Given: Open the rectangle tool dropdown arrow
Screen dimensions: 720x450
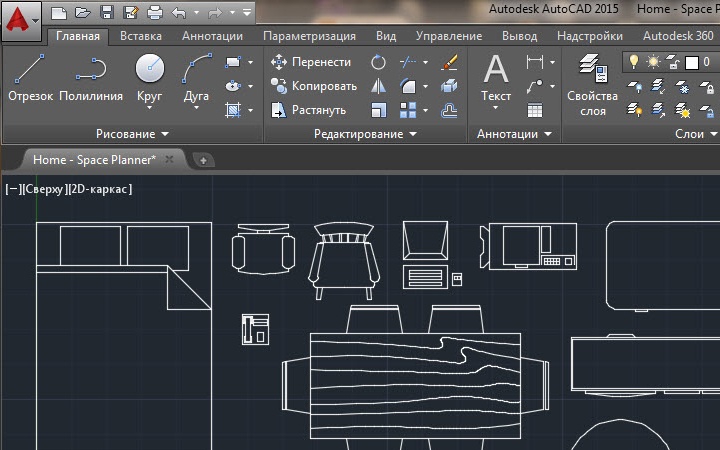Looking at the screenshot, I should pos(250,62).
